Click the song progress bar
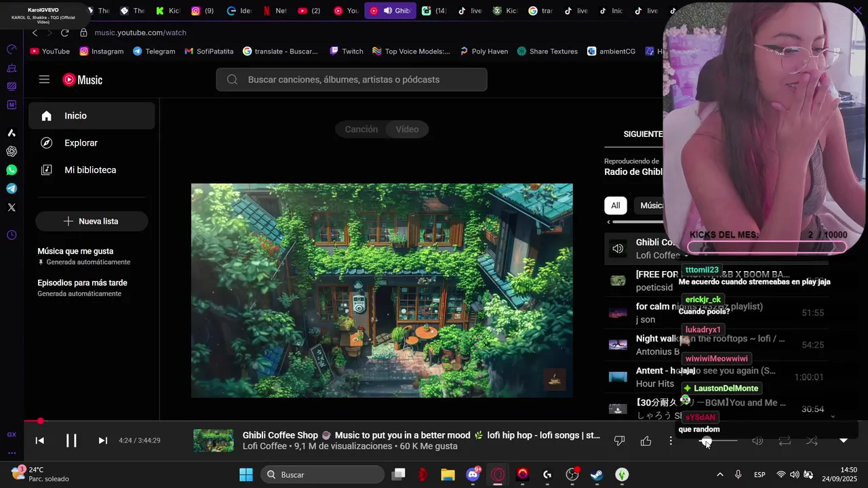868x488 pixels. pos(434,422)
